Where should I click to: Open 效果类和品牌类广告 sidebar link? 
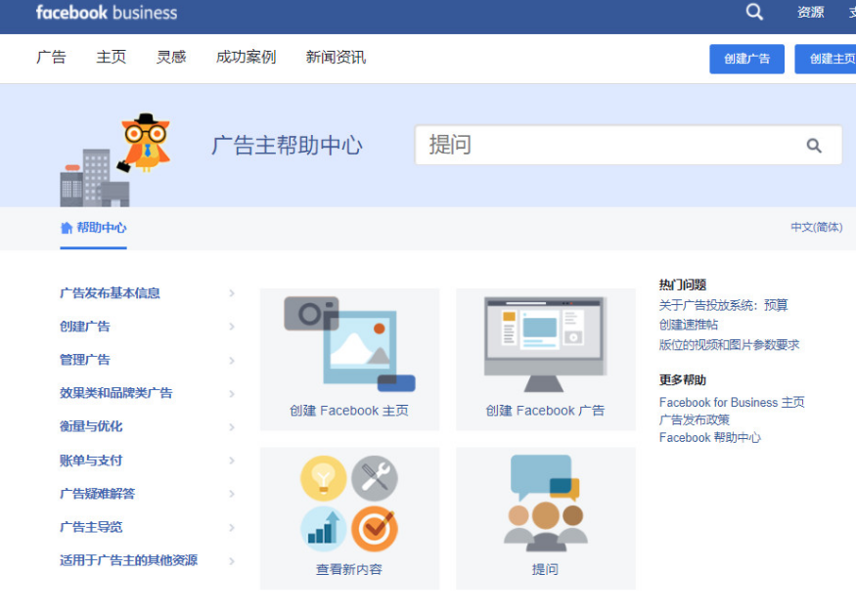coord(116,393)
